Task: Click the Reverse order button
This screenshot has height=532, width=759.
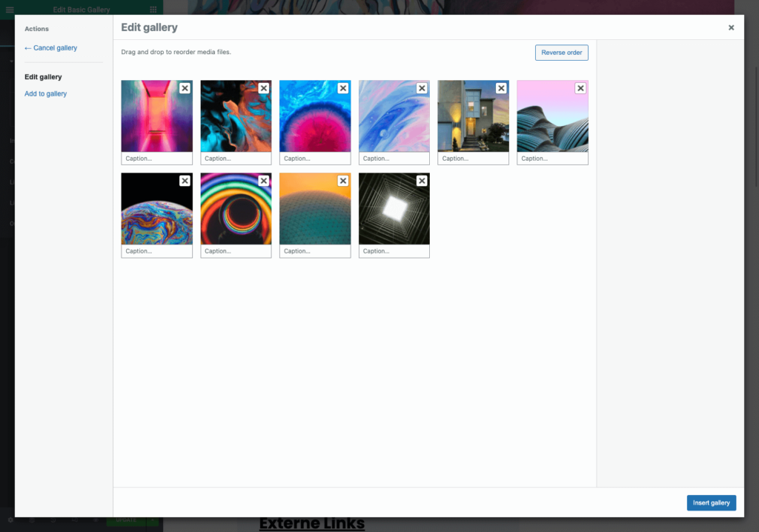Action: point(561,53)
